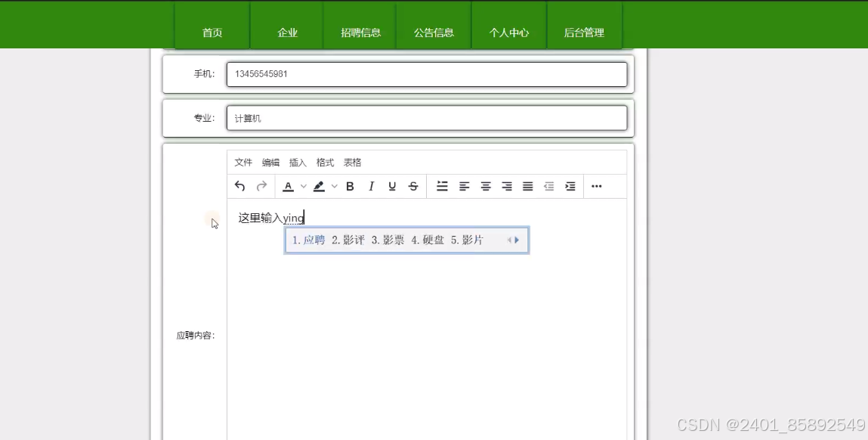Align text left
The image size is (868, 440).
464,186
